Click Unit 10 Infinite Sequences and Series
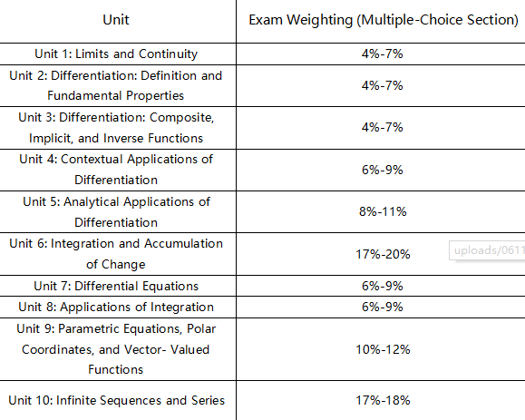Image resolution: width=525 pixels, height=420 pixels. (x=116, y=400)
